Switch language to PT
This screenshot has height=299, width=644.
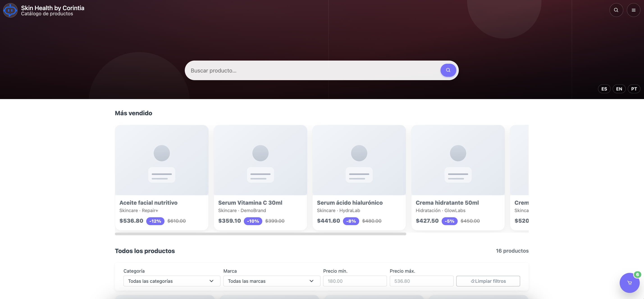tap(634, 89)
